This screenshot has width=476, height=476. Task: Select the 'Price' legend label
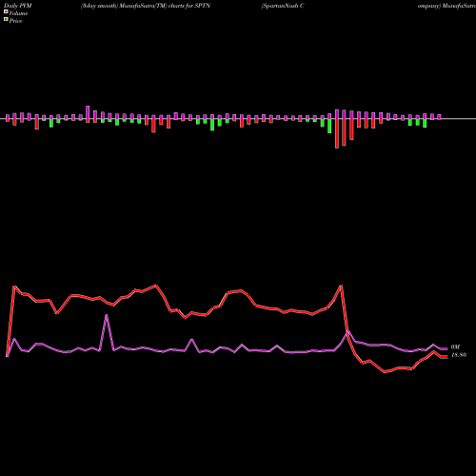pyautogui.click(x=15, y=21)
